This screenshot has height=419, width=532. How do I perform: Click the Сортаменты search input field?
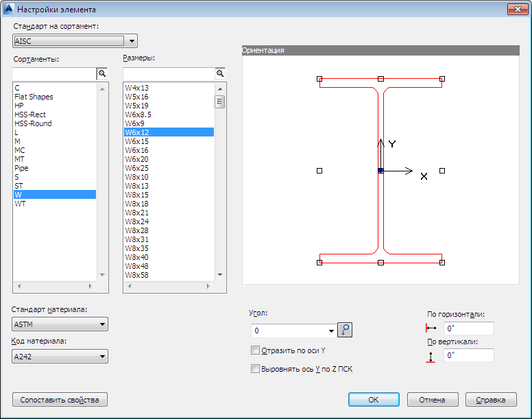[x=54, y=73]
